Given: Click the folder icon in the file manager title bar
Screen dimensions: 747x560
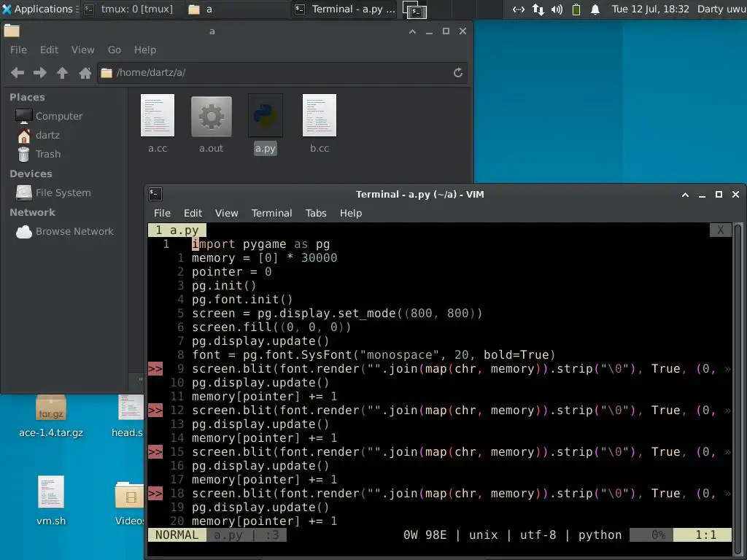Looking at the screenshot, I should (12, 31).
